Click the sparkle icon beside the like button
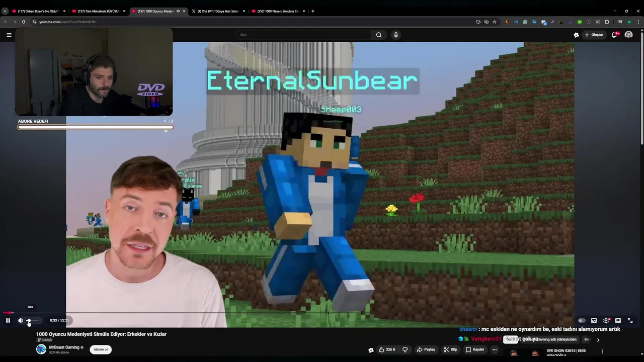The height and width of the screenshot is (362, 644). 371,350
